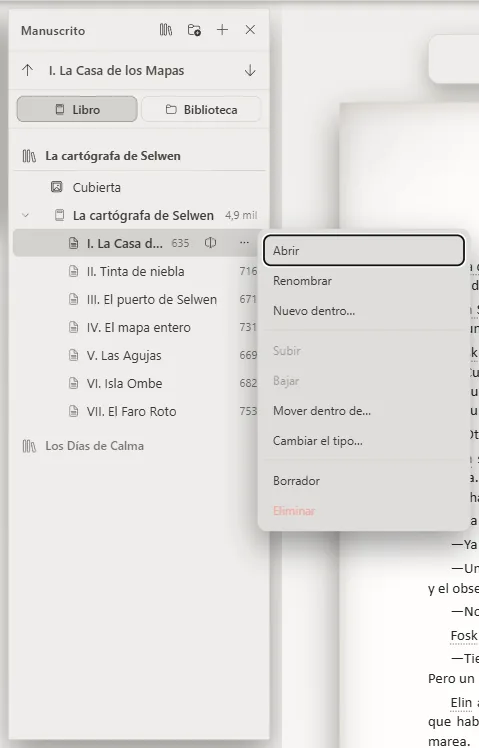Click the Manuscrito panel title

53,31
